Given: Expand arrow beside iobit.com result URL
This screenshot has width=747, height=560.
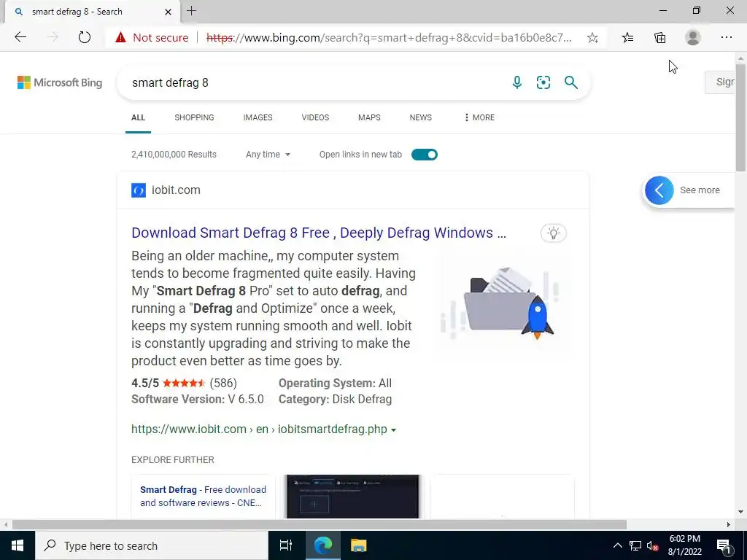Looking at the screenshot, I should point(393,429).
